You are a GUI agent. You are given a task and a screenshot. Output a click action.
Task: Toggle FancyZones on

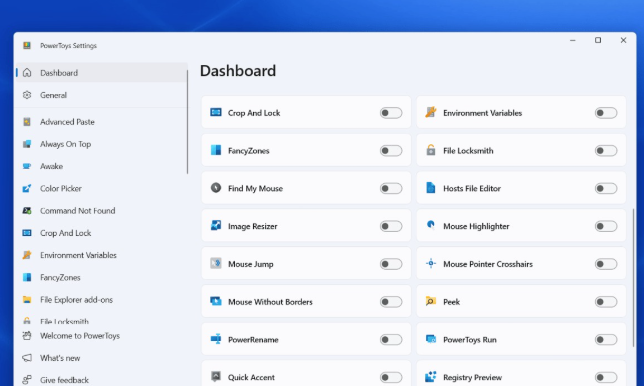point(391,150)
